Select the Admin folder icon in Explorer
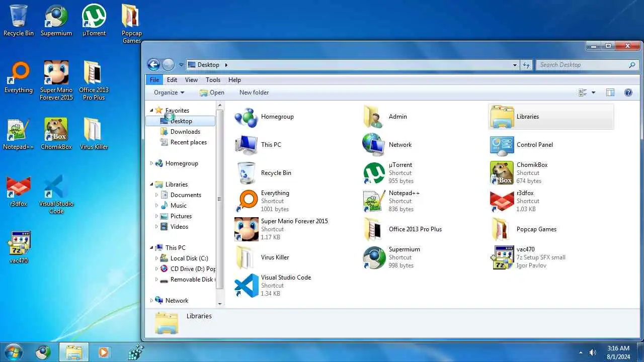644x362 pixels. pyautogui.click(x=374, y=117)
